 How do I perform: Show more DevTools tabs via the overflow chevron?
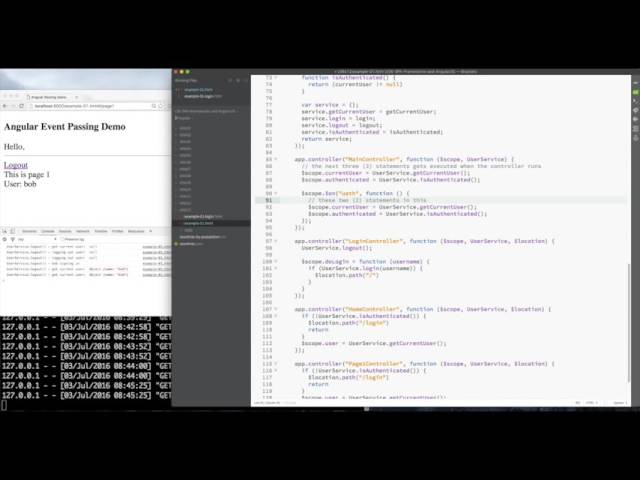click(151, 231)
